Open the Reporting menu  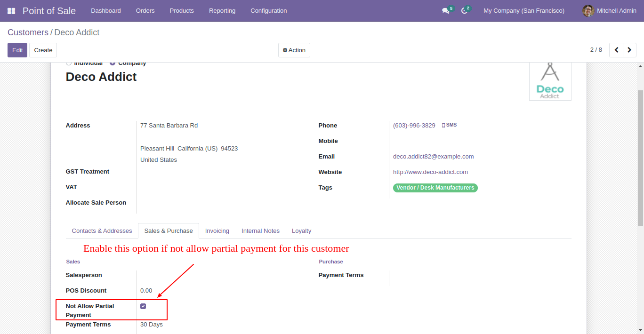[222, 11]
